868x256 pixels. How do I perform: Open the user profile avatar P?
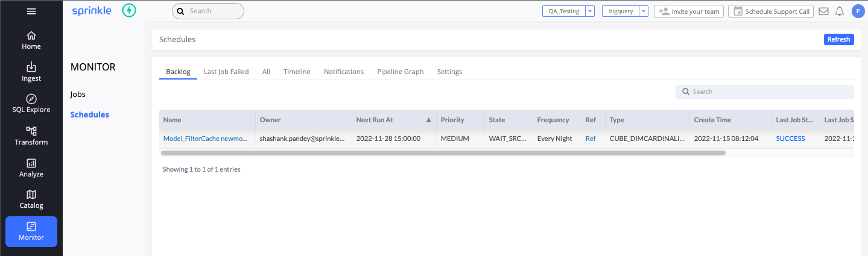(858, 11)
